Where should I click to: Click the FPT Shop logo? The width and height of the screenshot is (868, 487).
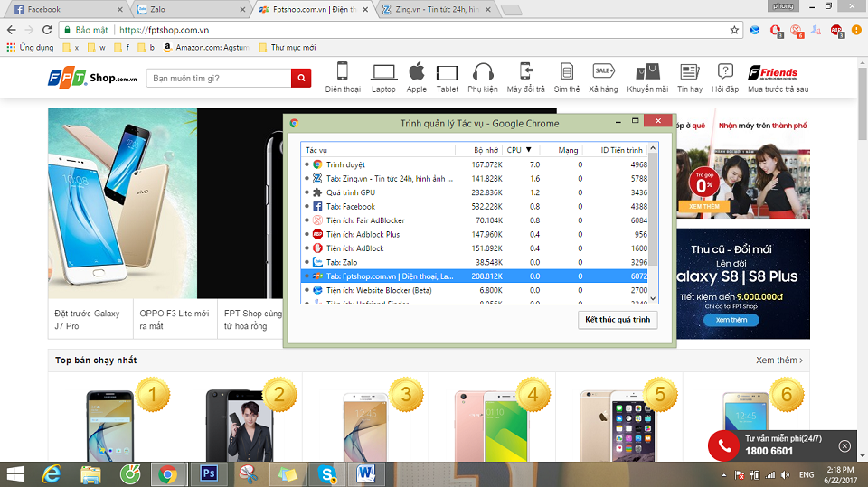(92, 78)
